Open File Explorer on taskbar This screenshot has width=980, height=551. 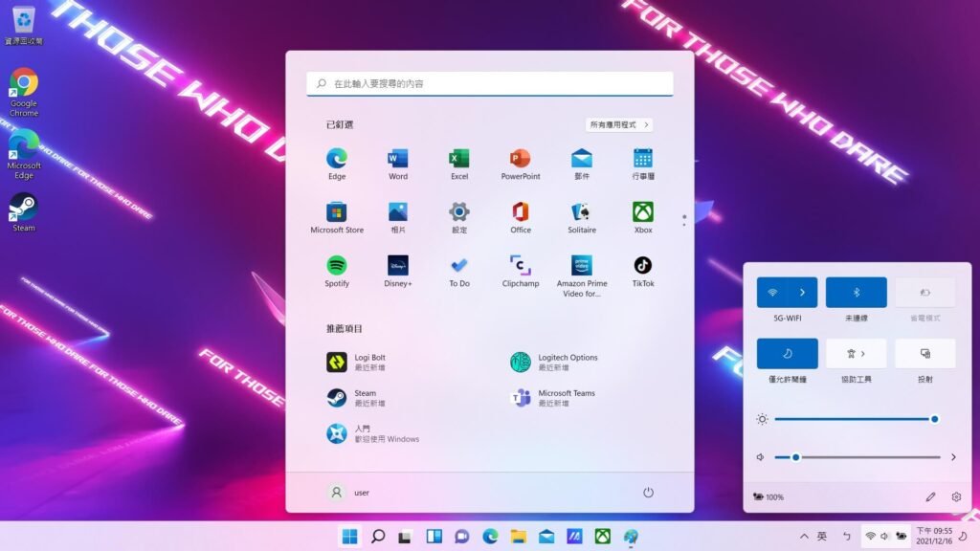pyautogui.click(x=518, y=536)
